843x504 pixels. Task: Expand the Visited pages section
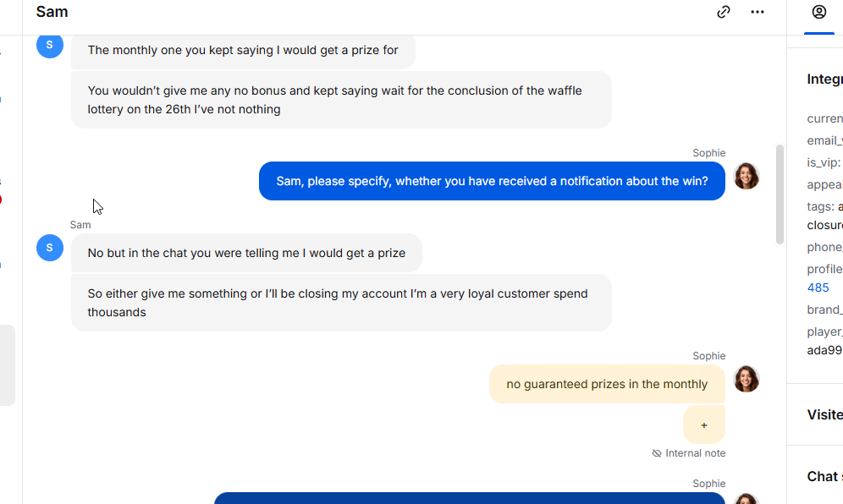pos(824,414)
